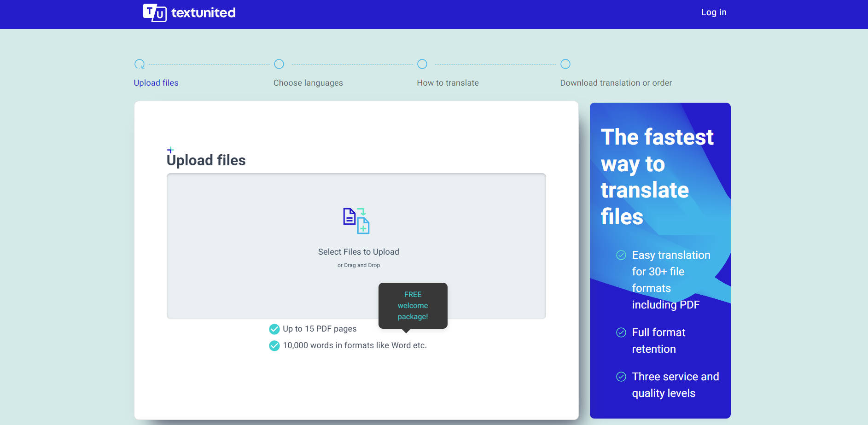Click the file upload documents icon
The height and width of the screenshot is (425, 868).
click(x=356, y=221)
